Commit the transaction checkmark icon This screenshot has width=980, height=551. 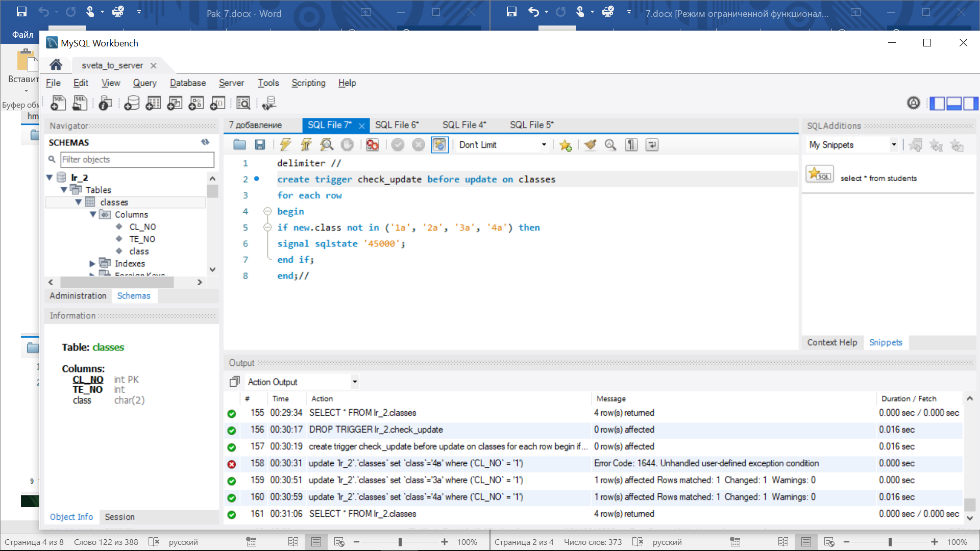pyautogui.click(x=398, y=145)
